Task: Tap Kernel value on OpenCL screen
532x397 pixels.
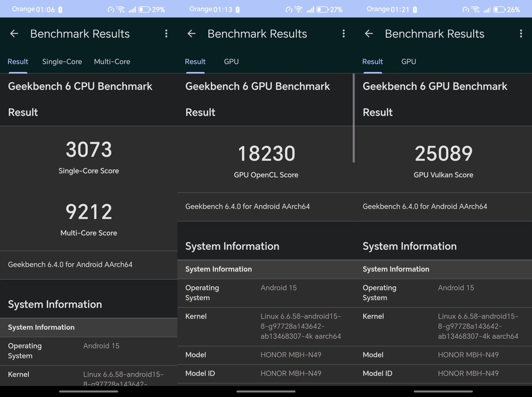Action: (301, 326)
